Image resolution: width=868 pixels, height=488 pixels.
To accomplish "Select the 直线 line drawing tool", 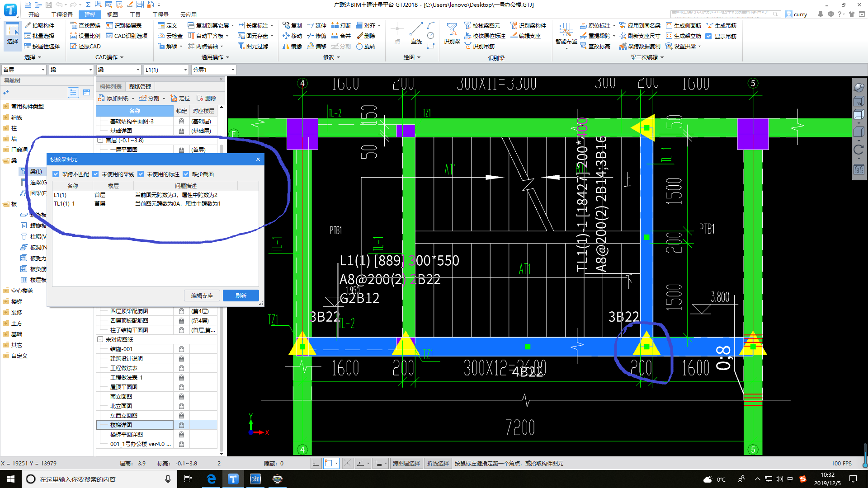I will coord(416,33).
